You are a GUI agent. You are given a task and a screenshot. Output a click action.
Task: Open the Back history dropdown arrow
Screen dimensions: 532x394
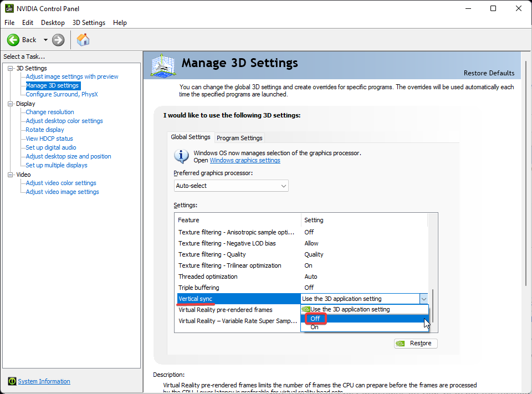[45, 40]
